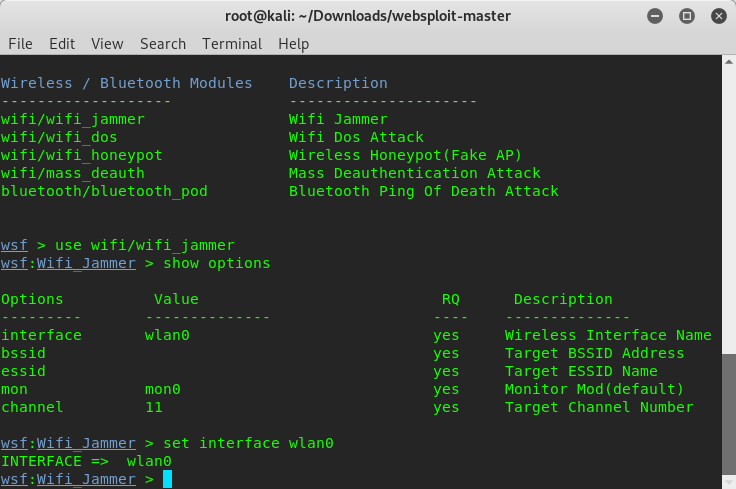Viewport: 736px width, 489px height.
Task: Click the 'mon' option name
Action: [x=14, y=389]
